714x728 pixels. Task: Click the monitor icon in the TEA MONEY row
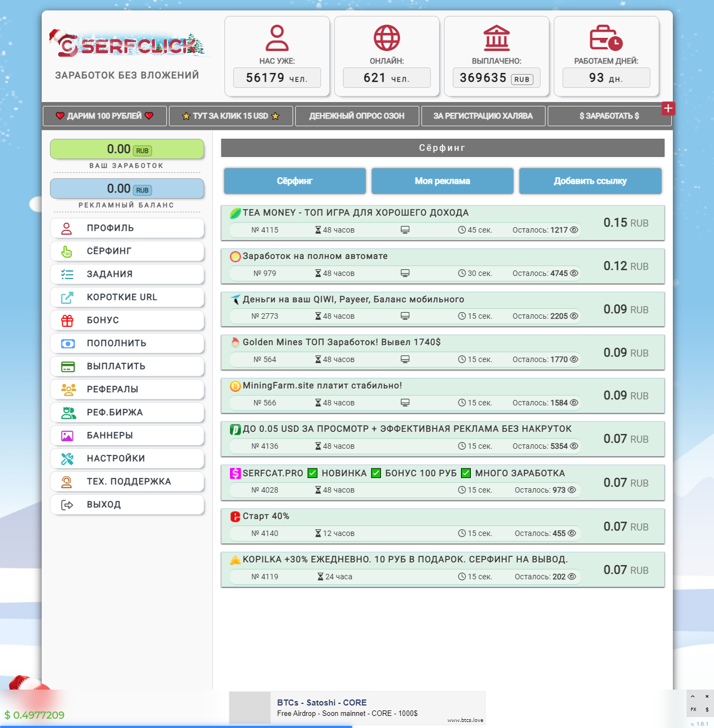pos(405,230)
